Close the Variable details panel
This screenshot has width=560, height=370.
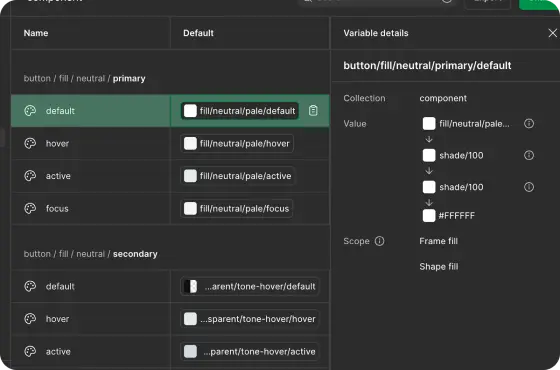552,33
